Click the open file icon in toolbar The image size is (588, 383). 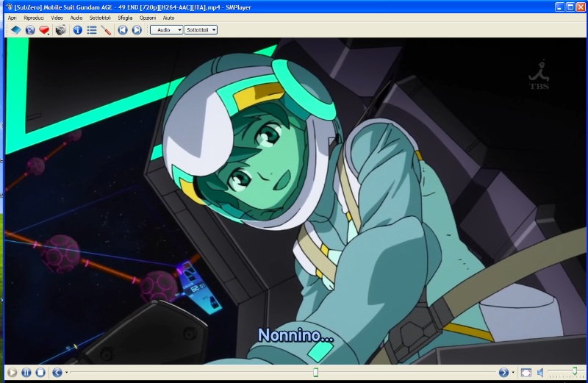(x=15, y=30)
